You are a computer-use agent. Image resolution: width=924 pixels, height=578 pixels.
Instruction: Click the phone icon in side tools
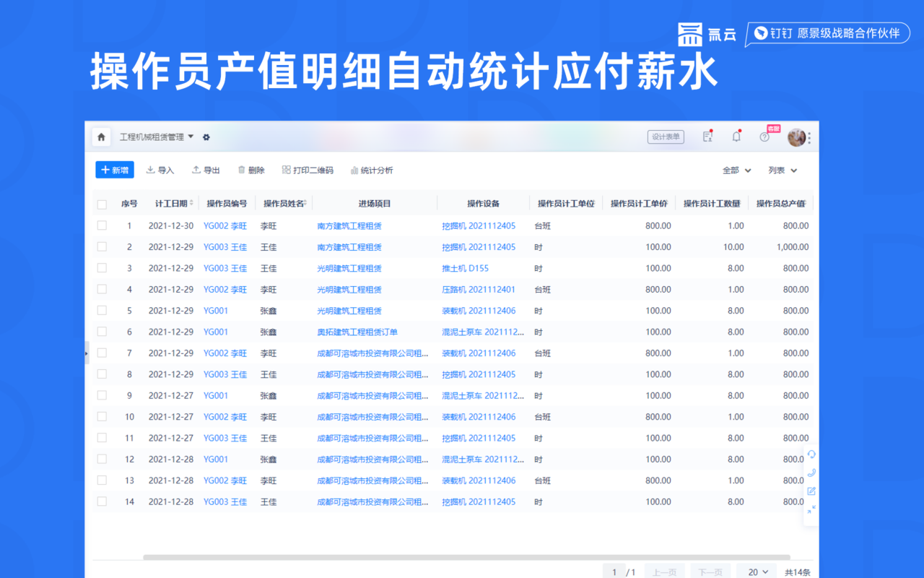click(x=811, y=473)
